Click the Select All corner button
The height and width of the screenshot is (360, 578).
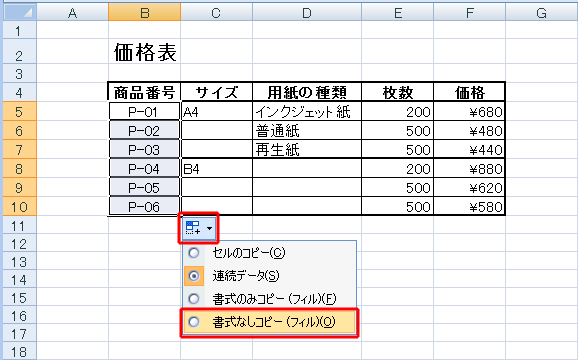[20, 12]
